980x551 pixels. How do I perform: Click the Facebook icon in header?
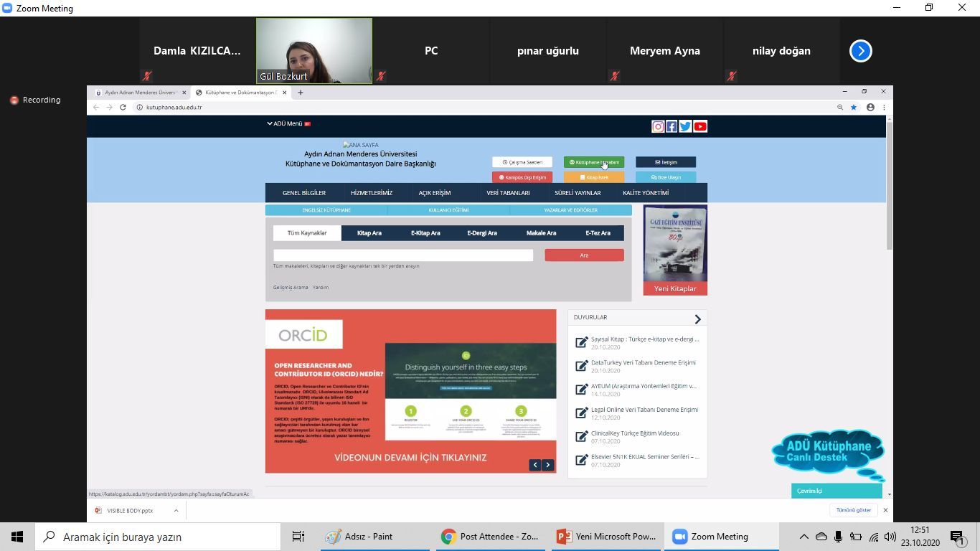click(672, 126)
